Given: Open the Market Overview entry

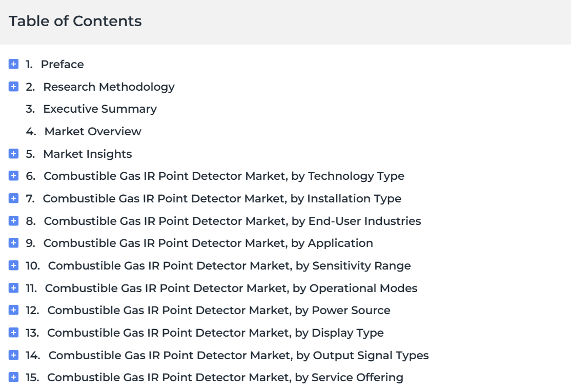Looking at the screenshot, I should click(93, 131).
